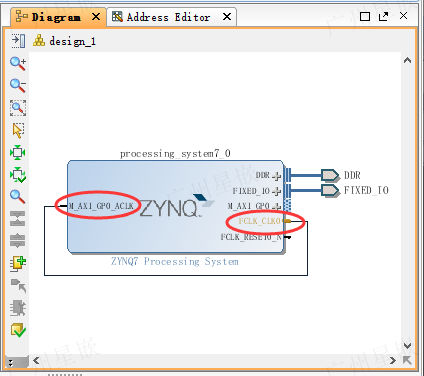The width and height of the screenshot is (424, 376).
Task: Expand the FIXED_IO interface plus
Action: [x=276, y=191]
